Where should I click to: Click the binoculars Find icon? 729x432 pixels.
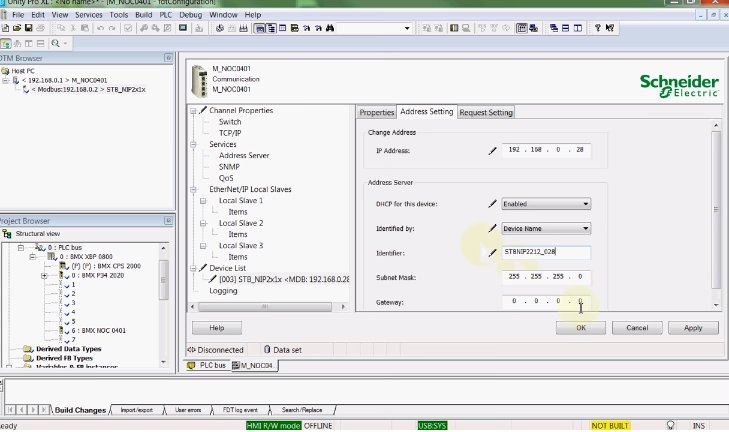tap(330, 28)
